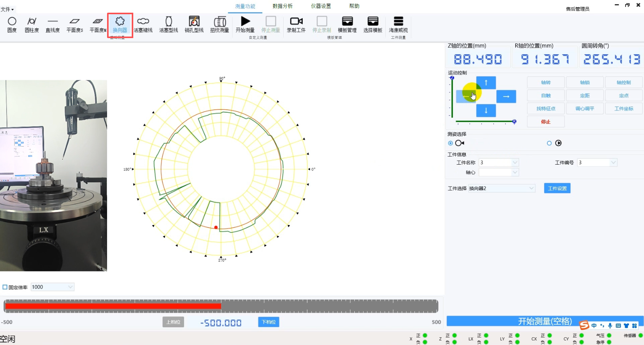This screenshot has height=345, width=644.
Task: Click the 工件设置 workpiece settings button
Action: [557, 188]
